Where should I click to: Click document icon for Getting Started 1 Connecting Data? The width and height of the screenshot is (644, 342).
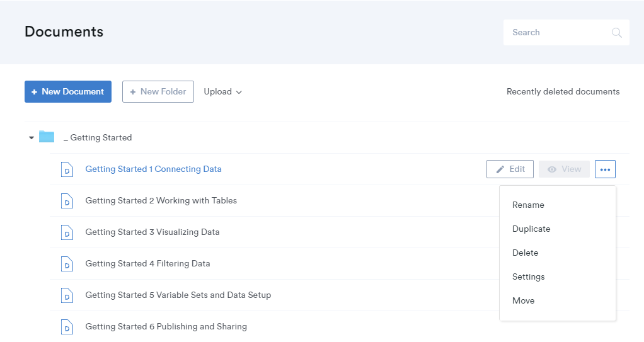pyautogui.click(x=67, y=169)
